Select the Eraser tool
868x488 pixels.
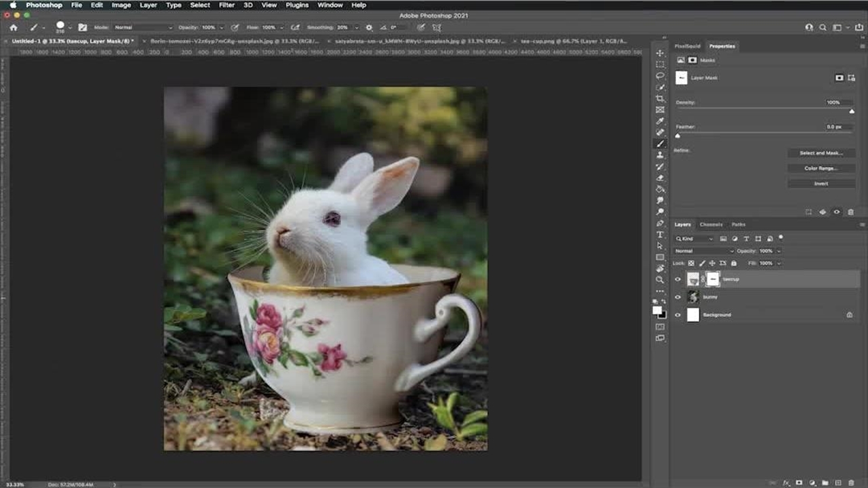(660, 178)
